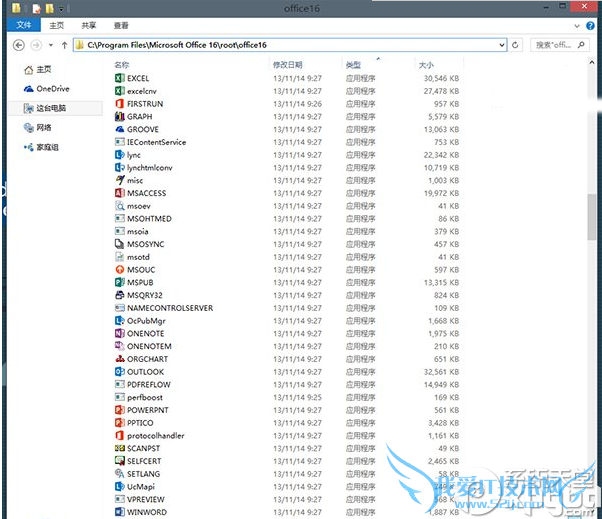Click the search magnifier icon
The width and height of the screenshot is (602, 519).
(x=581, y=45)
